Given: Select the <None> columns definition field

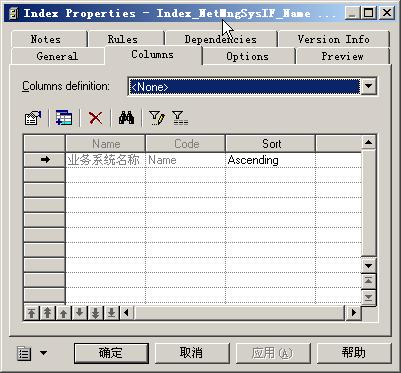Looking at the screenshot, I should pos(245,87).
